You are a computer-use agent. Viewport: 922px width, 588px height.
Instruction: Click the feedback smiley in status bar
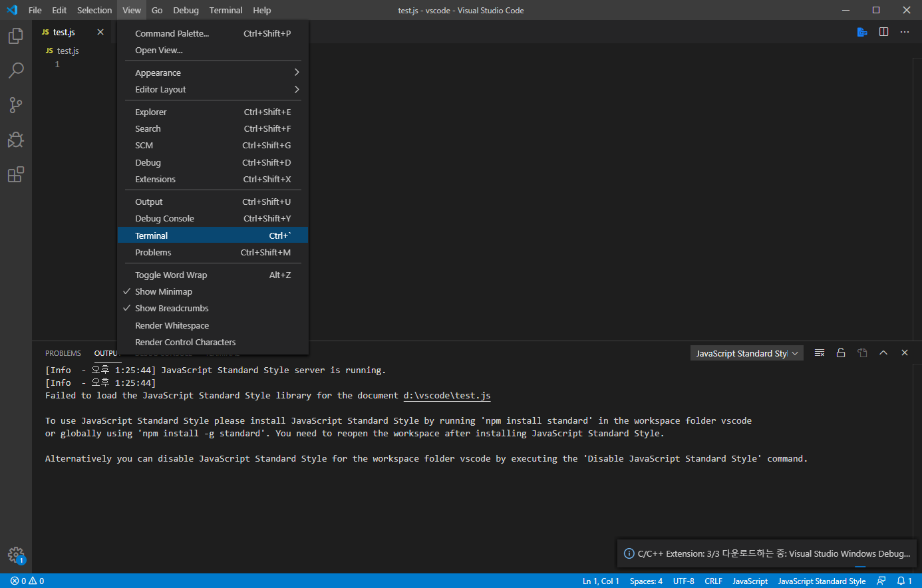pyautogui.click(x=881, y=581)
